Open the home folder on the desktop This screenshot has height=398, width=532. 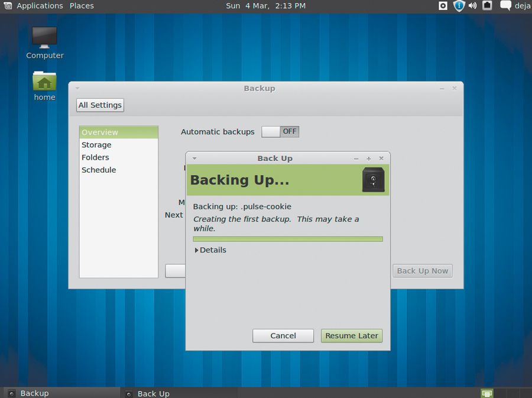[x=44, y=80]
